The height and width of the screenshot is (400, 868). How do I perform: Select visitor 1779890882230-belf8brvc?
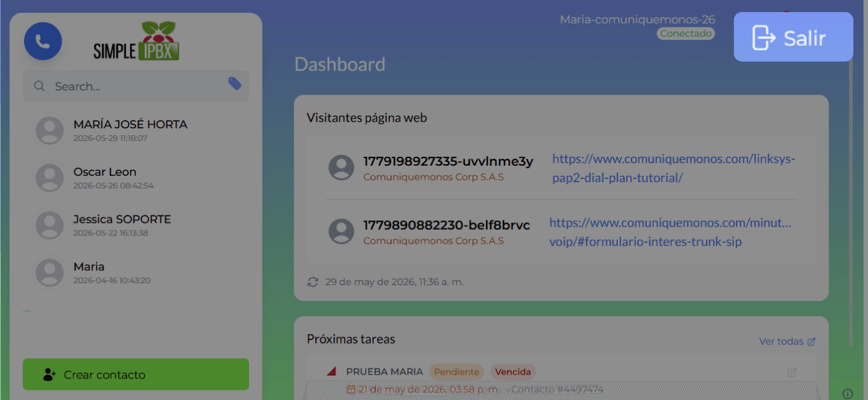pos(447,225)
